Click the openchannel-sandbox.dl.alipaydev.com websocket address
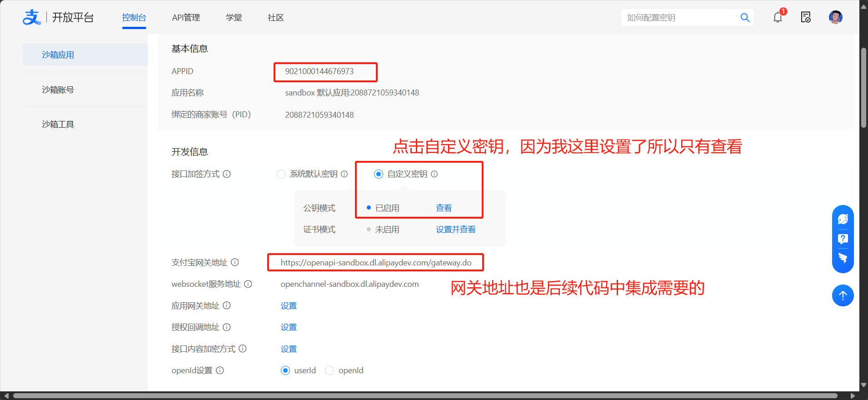This screenshot has width=868, height=400. pyautogui.click(x=349, y=284)
